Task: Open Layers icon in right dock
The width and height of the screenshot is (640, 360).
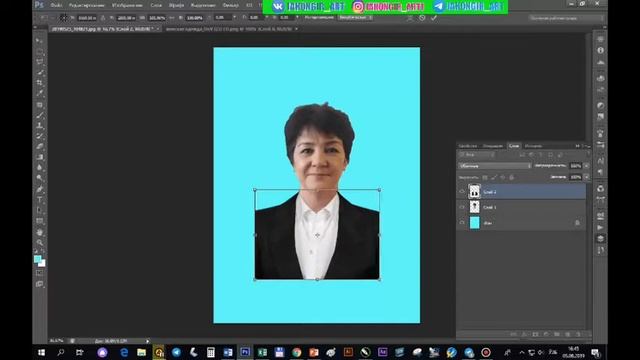Action: [x=600, y=238]
